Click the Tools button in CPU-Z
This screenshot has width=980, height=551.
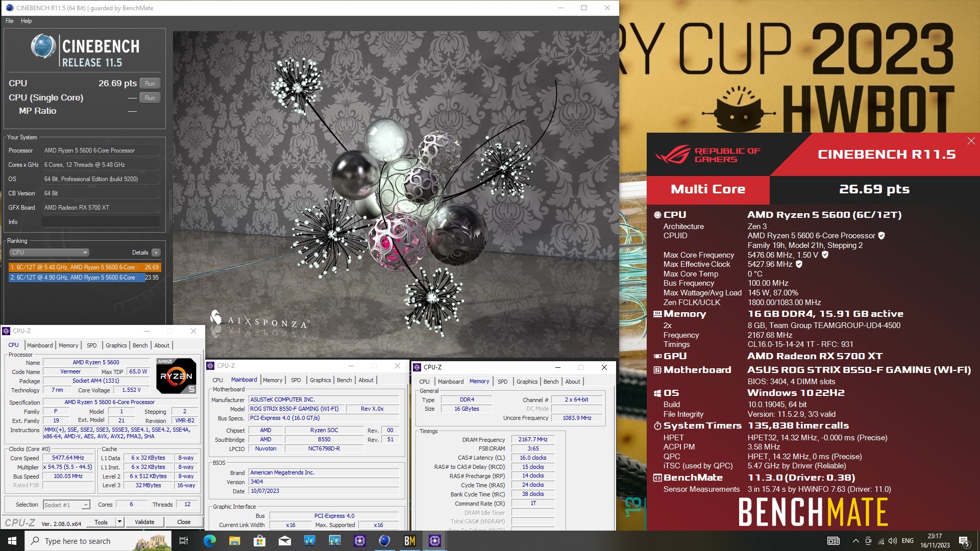101,522
